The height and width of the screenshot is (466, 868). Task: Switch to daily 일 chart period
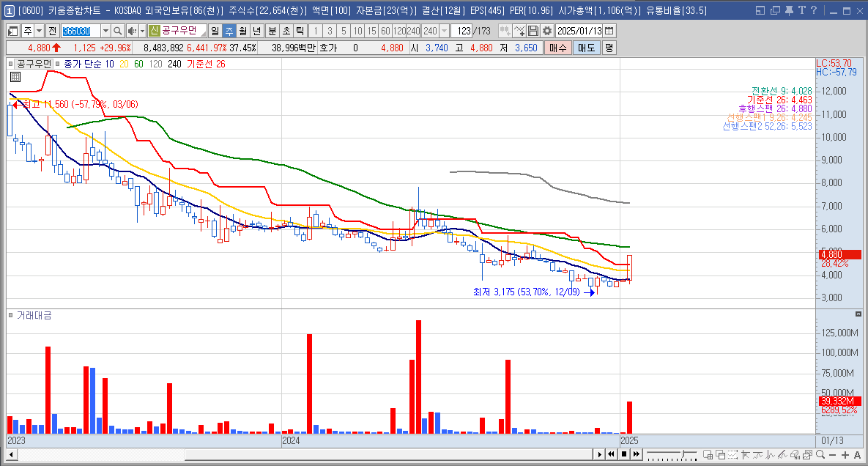(215, 31)
